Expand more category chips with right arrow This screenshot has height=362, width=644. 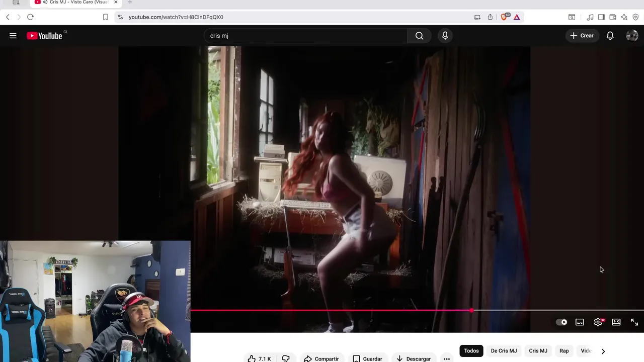(603, 351)
